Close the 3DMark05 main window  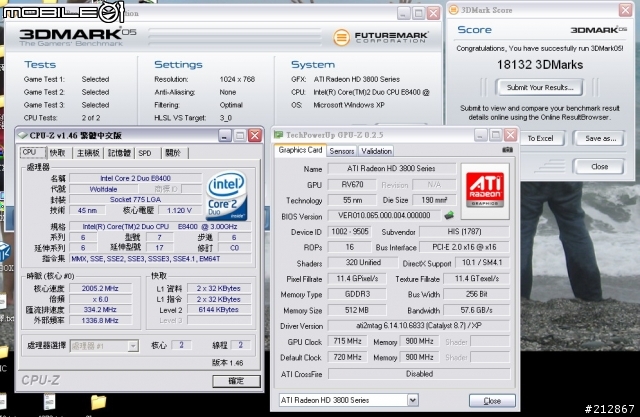click(433, 13)
